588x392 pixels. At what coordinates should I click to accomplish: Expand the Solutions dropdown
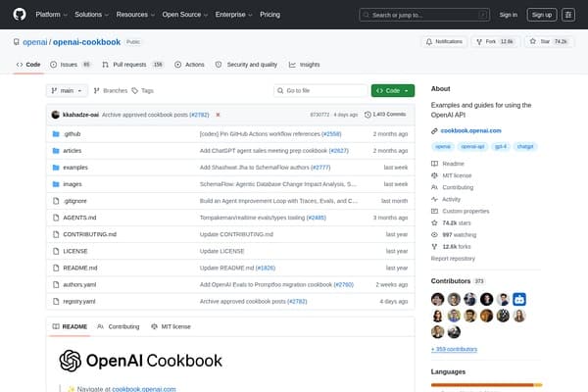(x=91, y=15)
